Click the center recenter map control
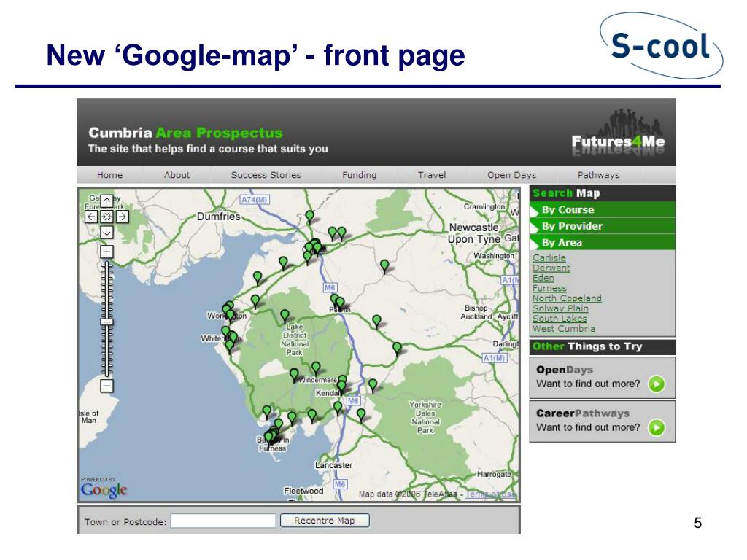Screen dimensions: 747x560 pos(107,217)
